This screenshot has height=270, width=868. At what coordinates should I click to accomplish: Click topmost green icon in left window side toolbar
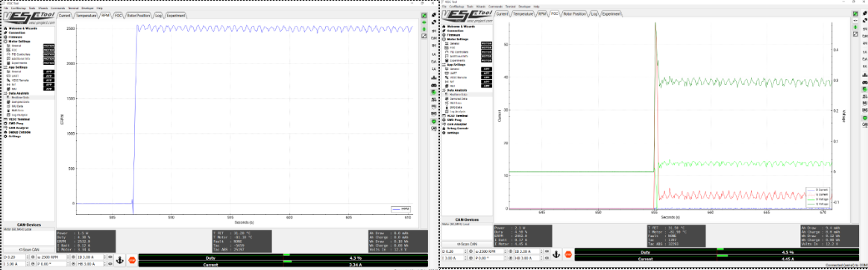424,16
